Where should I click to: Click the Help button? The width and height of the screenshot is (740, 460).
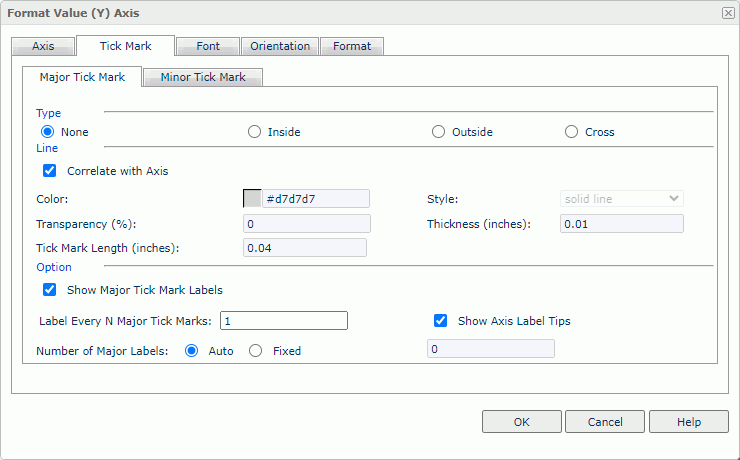[x=688, y=422]
